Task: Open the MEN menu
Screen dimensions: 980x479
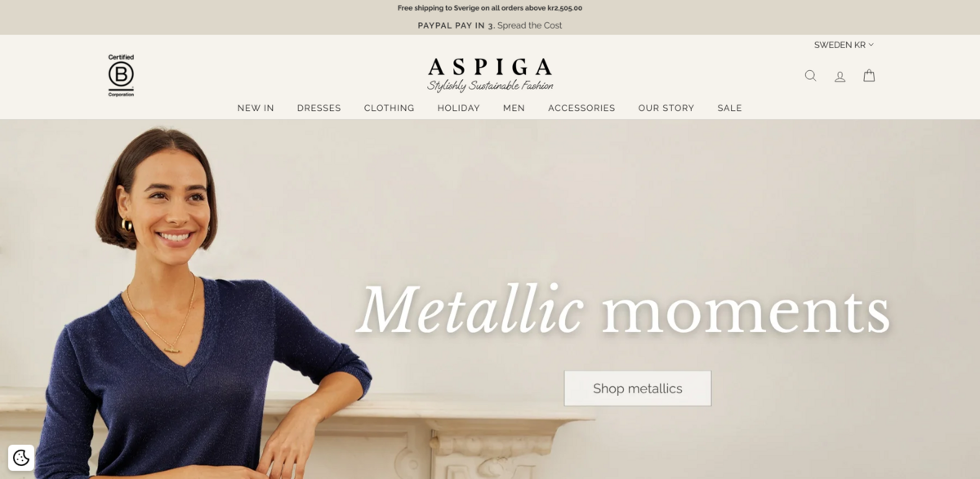Action: point(514,108)
